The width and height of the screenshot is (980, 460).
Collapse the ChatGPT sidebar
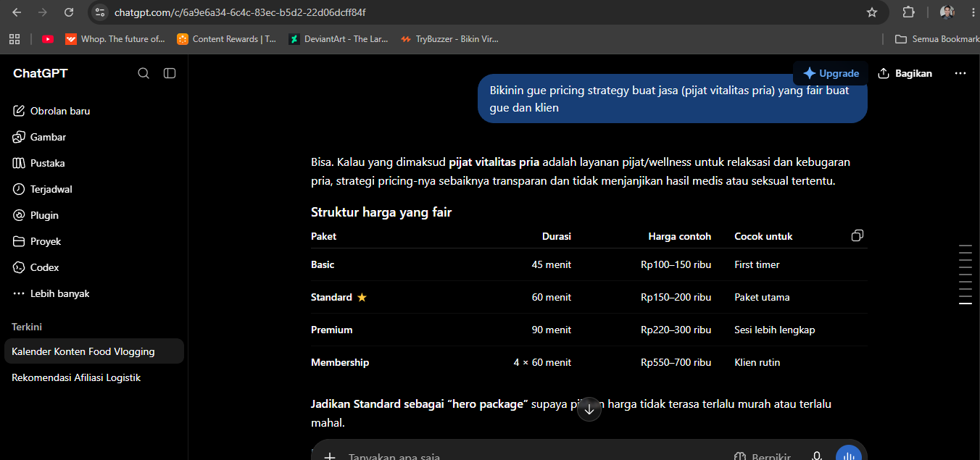(170, 73)
